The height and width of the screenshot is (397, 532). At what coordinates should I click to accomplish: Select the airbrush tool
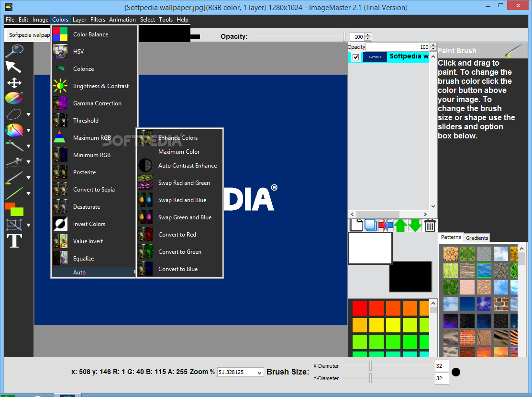coord(14,162)
